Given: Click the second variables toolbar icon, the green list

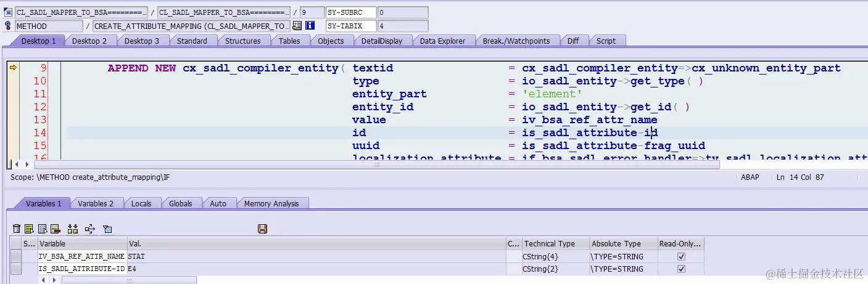Looking at the screenshot, I should coord(29,229).
